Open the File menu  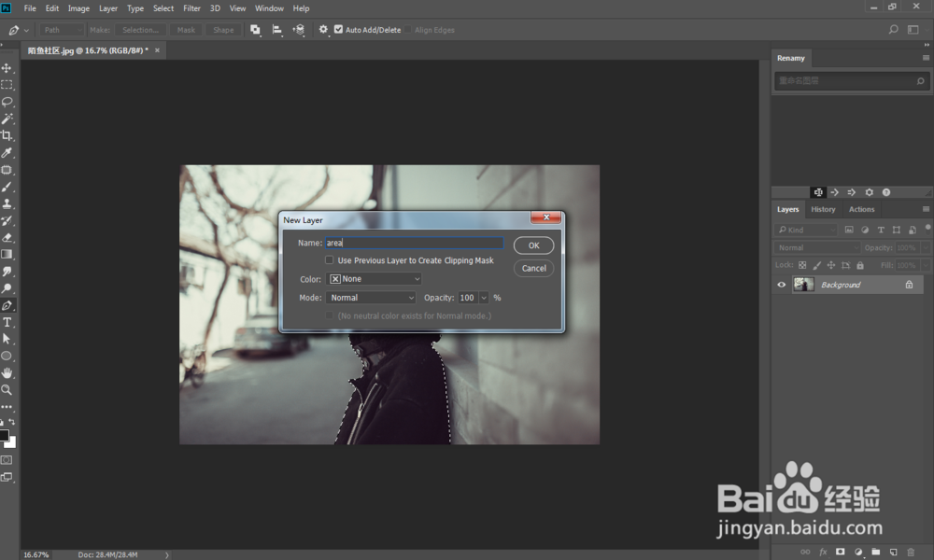pyautogui.click(x=30, y=8)
